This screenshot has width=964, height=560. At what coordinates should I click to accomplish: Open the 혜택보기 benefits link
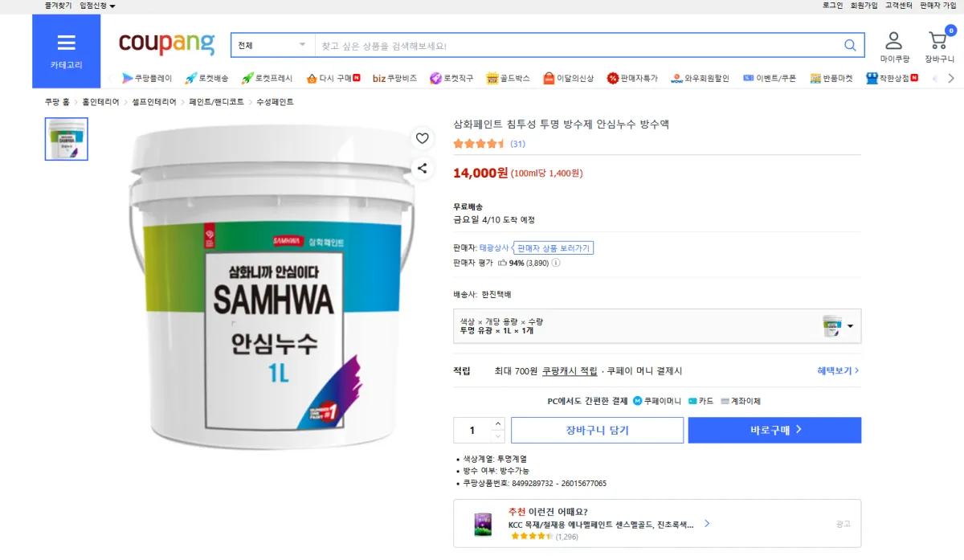tap(838, 371)
